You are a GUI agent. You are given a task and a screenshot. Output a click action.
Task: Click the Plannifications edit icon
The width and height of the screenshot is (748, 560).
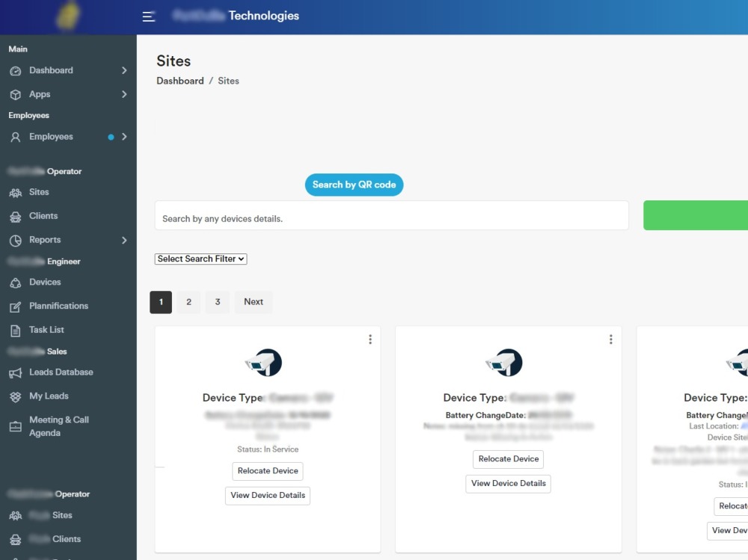pyautogui.click(x=15, y=307)
